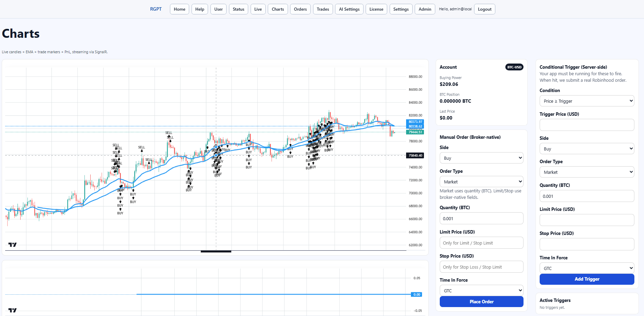Open the Settings nav item
Image resolution: width=644 pixels, height=316 pixels.
(x=401, y=9)
